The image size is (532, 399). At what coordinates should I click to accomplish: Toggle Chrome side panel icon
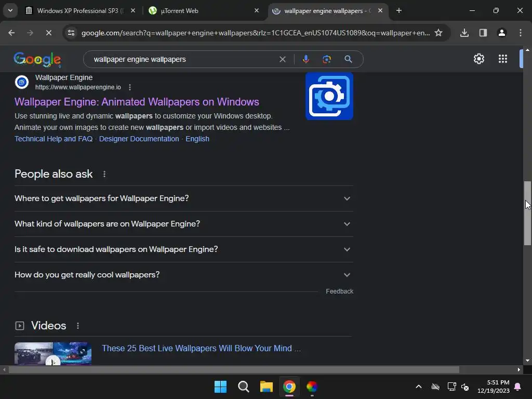[483, 33]
